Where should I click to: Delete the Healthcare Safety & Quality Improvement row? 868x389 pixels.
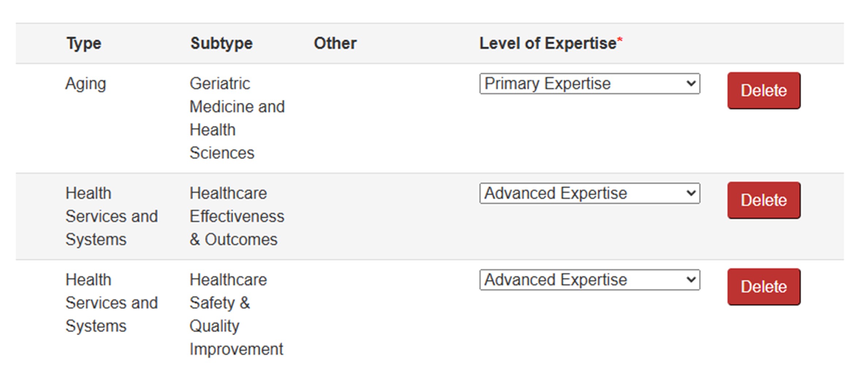764,287
